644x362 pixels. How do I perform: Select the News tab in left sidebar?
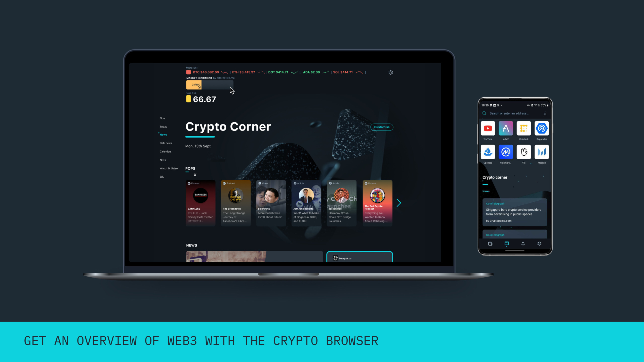pyautogui.click(x=163, y=135)
